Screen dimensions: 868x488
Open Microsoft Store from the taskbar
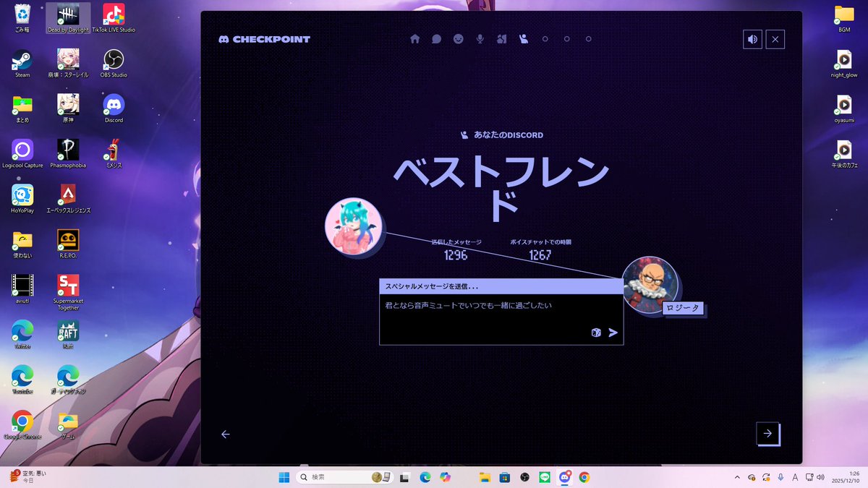click(x=505, y=477)
